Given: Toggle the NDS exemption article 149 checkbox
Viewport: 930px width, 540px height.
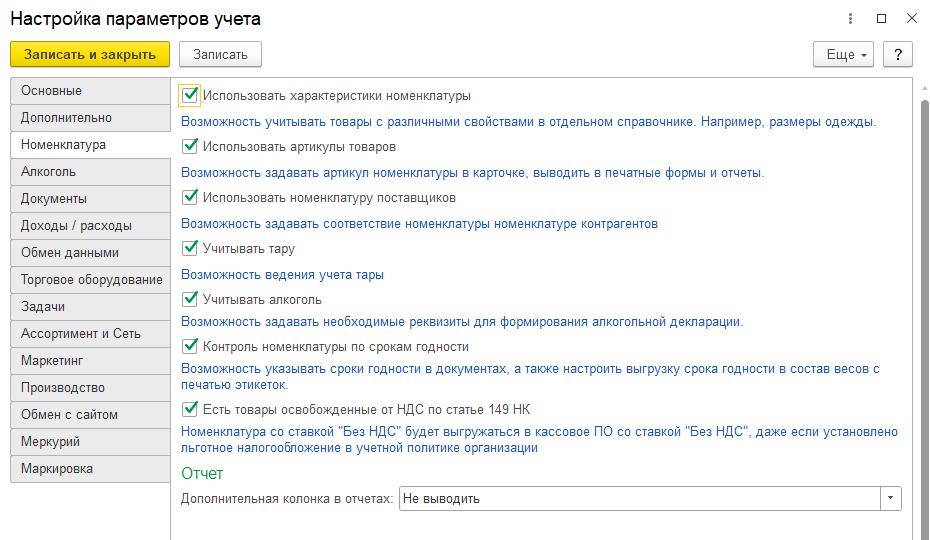Looking at the screenshot, I should coord(190,408).
